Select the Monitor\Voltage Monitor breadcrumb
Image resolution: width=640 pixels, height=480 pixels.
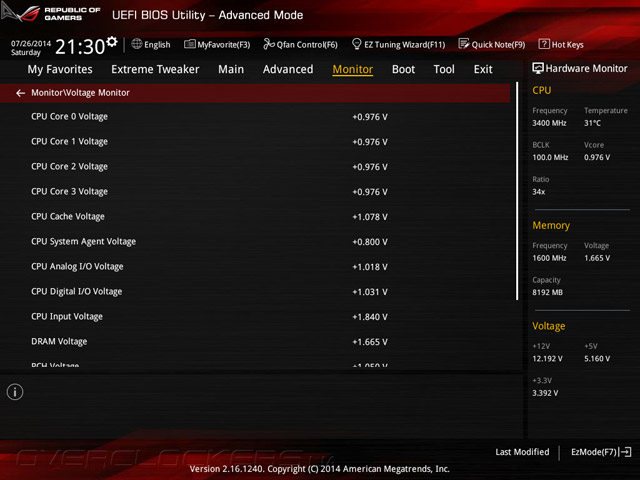point(80,93)
